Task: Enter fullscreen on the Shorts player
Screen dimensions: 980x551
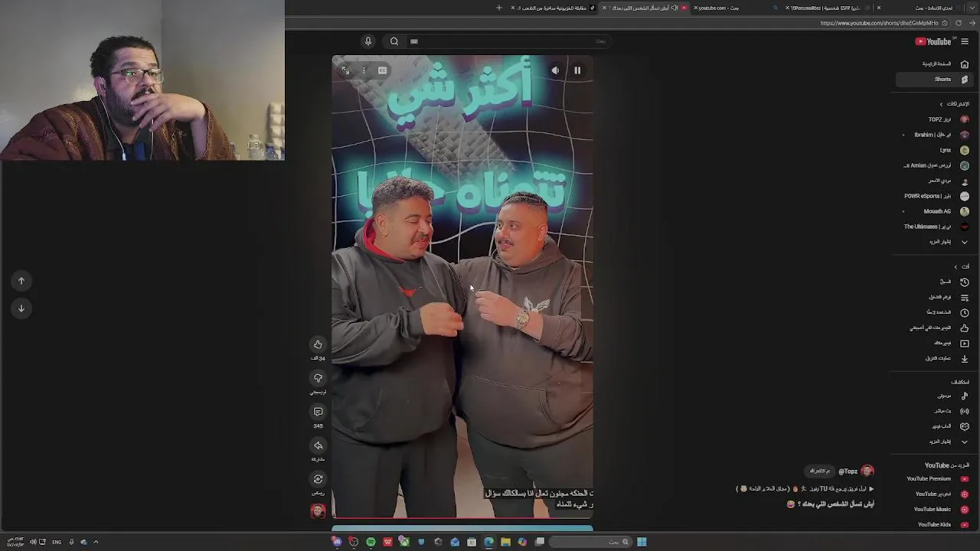Action: 345,70
